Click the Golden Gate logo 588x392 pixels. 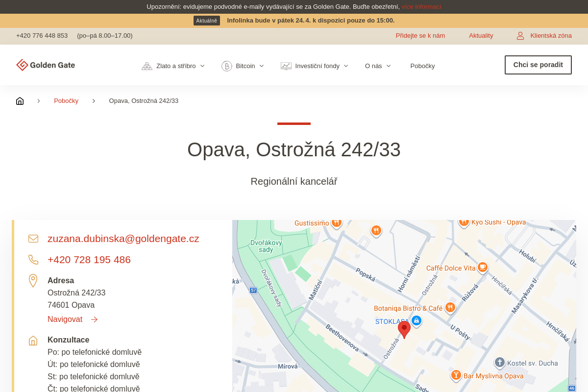[x=46, y=65]
